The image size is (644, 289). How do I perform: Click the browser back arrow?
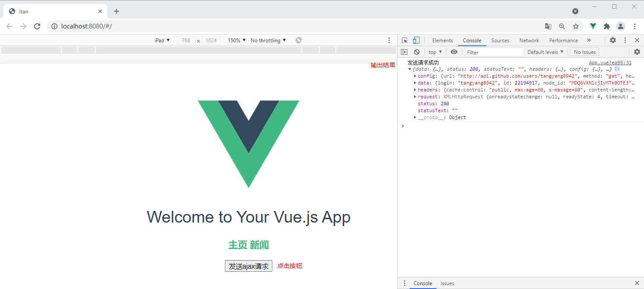click(x=9, y=26)
